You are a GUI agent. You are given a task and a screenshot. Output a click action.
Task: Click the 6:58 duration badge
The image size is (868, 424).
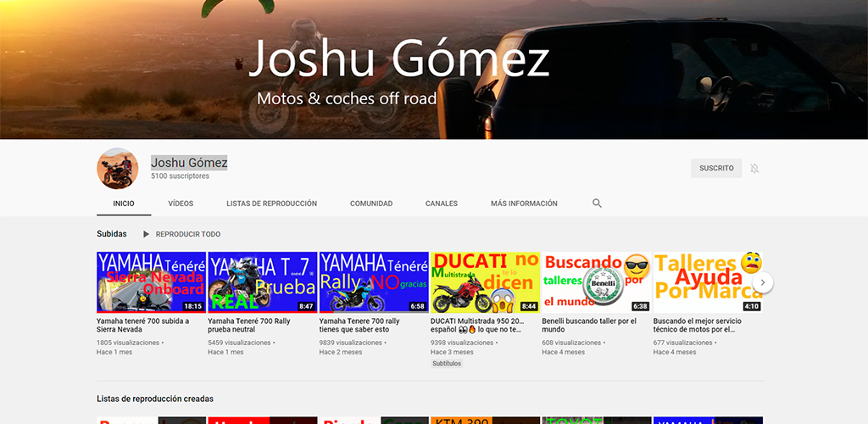coord(417,306)
